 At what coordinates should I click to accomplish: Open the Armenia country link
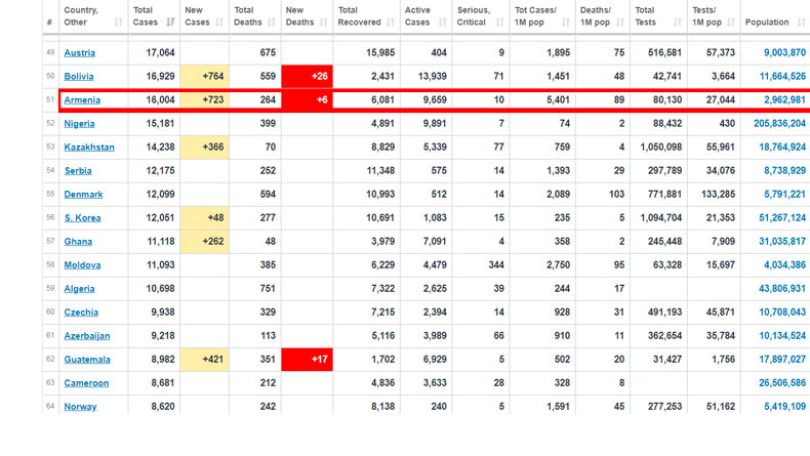(x=82, y=100)
